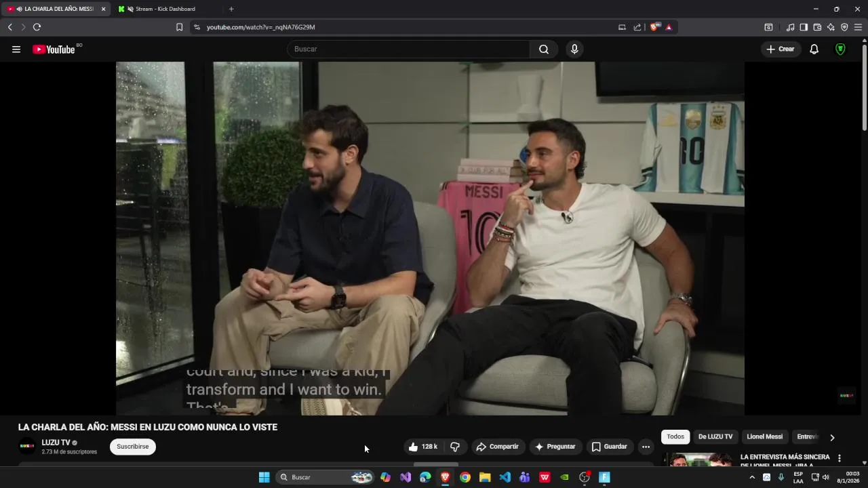Switch to the LA CHARLA DEL AÑO browser tab

[x=54, y=9]
